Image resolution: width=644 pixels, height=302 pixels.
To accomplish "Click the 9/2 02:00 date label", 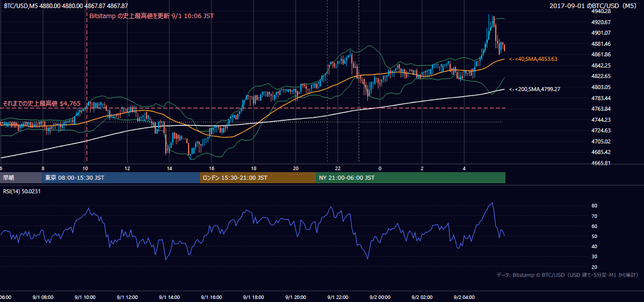I will click(422, 297).
